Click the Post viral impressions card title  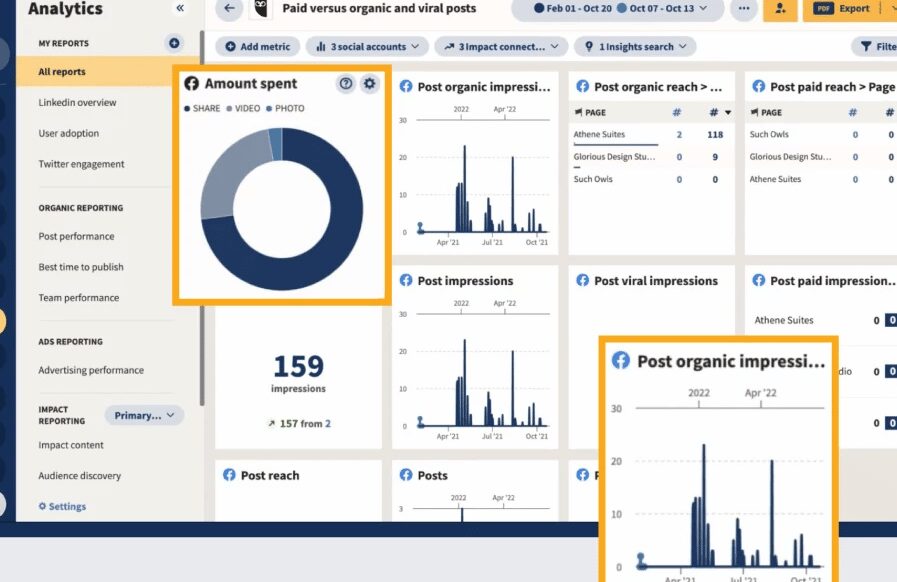coord(656,280)
